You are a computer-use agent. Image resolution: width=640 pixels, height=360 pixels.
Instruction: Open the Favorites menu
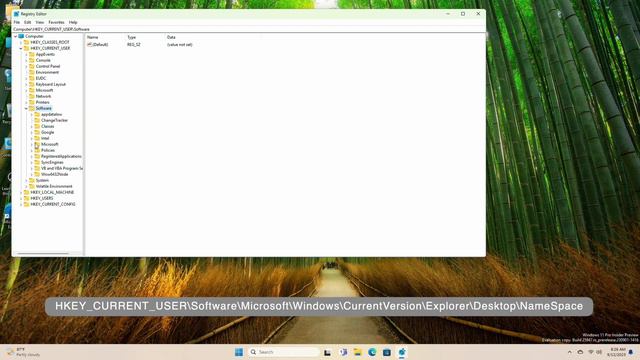point(56,22)
